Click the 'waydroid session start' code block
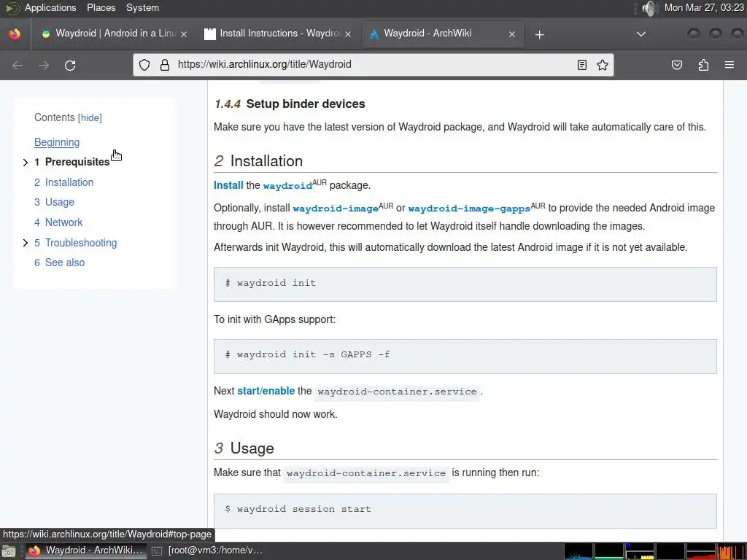747x560 pixels. (465, 511)
